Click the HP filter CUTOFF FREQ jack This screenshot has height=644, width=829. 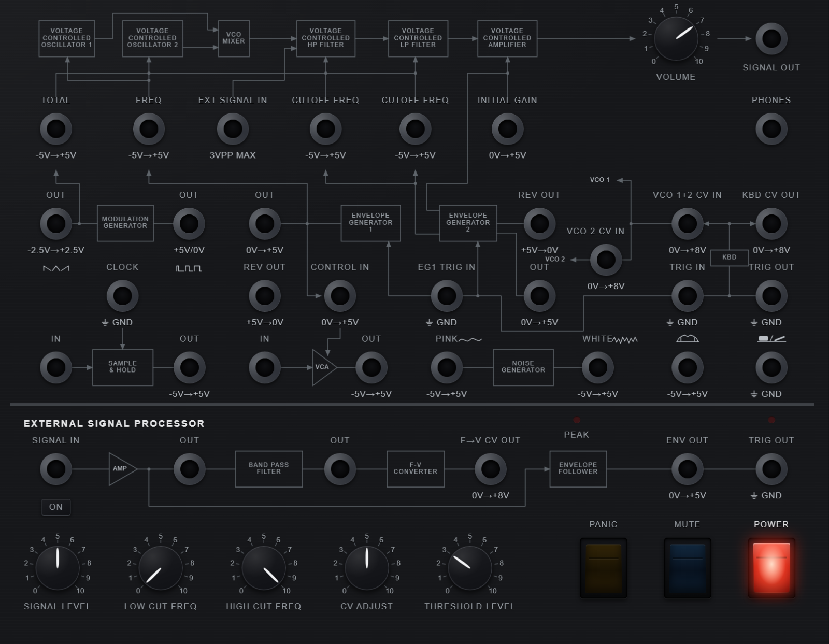tap(325, 129)
